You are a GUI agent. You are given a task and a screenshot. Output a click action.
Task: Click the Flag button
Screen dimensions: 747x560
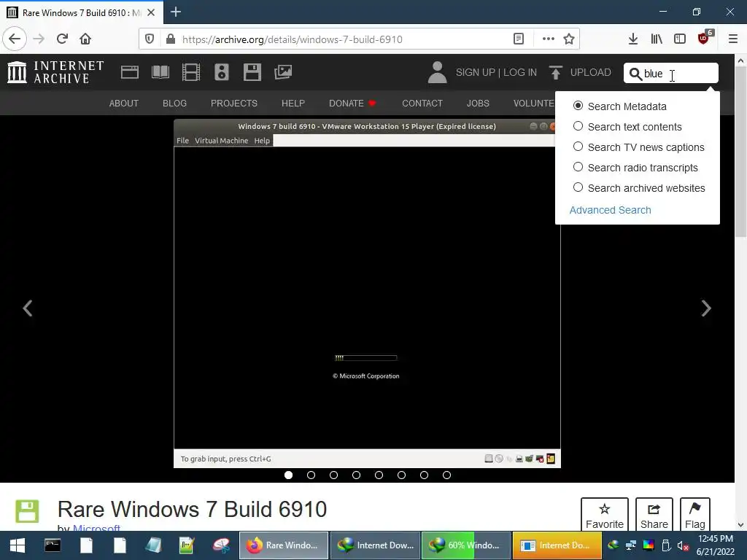tap(695, 515)
